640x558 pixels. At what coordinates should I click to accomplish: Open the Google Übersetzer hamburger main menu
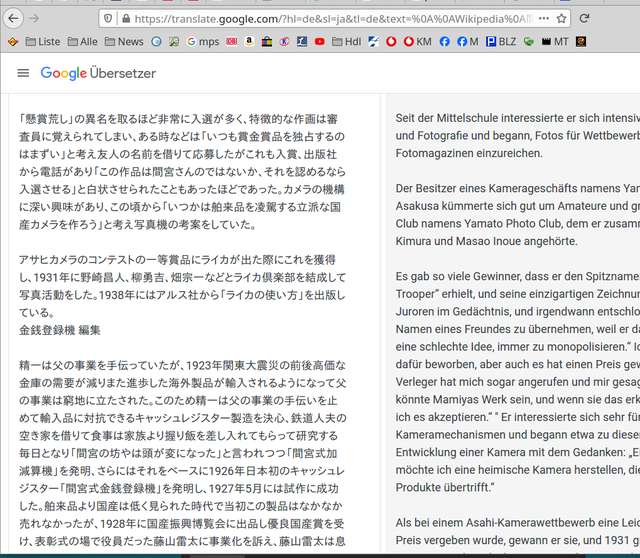pos(23,73)
